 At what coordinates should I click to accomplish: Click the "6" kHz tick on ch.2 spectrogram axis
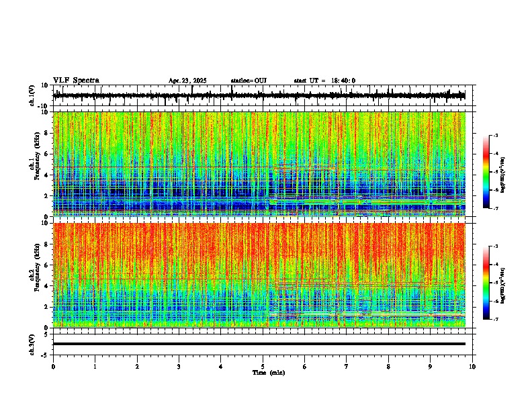pyautogui.click(x=47, y=265)
